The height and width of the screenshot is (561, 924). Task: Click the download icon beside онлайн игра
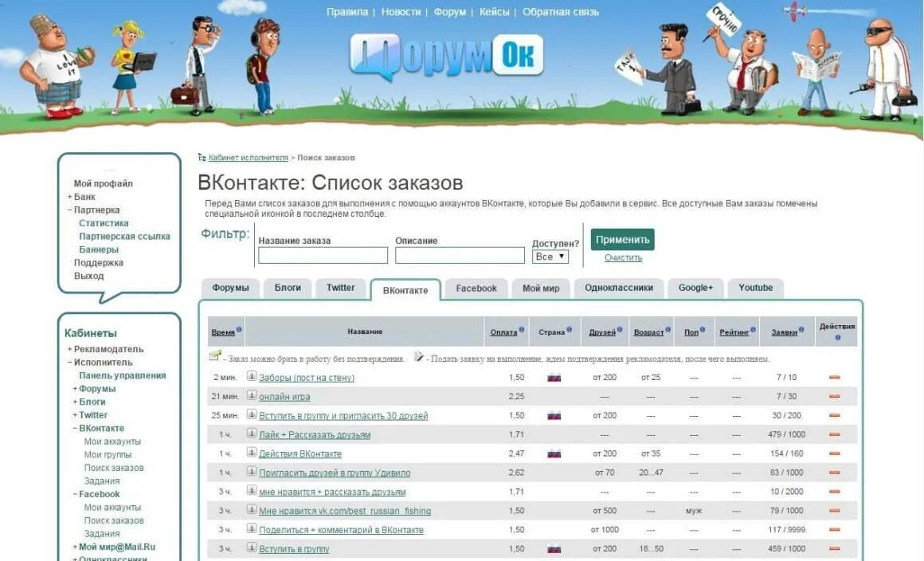[252, 395]
